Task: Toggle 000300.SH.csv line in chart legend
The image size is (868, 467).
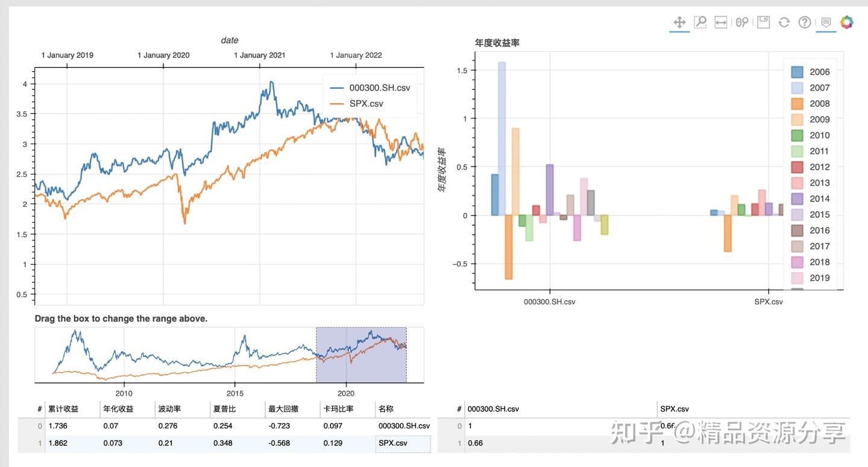Action: (370, 88)
